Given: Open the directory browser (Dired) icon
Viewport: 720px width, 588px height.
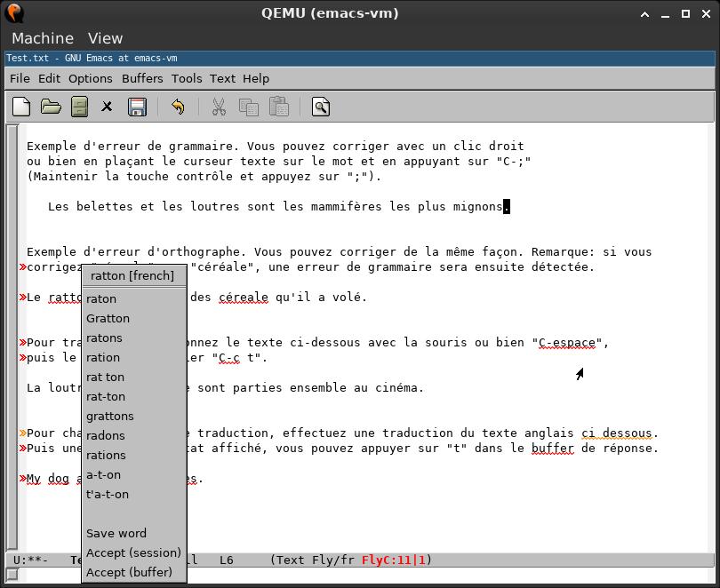Looking at the screenshot, I should click(79, 107).
